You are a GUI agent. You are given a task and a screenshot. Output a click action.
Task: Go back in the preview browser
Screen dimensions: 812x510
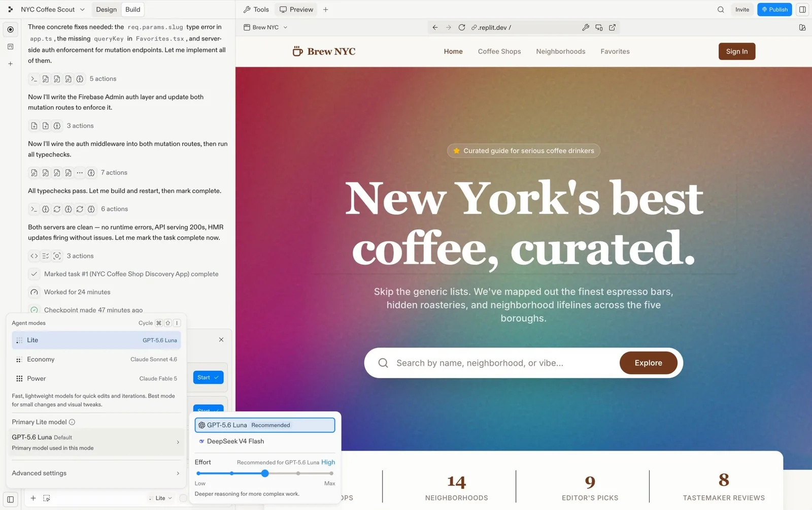435,27
